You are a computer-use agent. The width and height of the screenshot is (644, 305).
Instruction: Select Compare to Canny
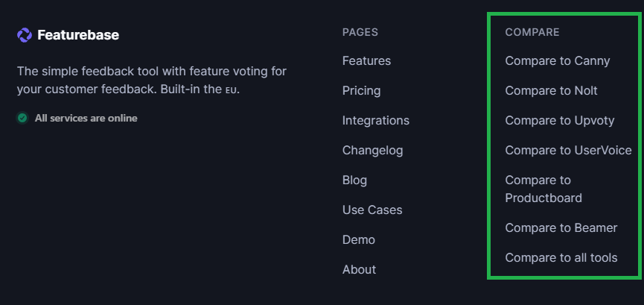pos(557,60)
